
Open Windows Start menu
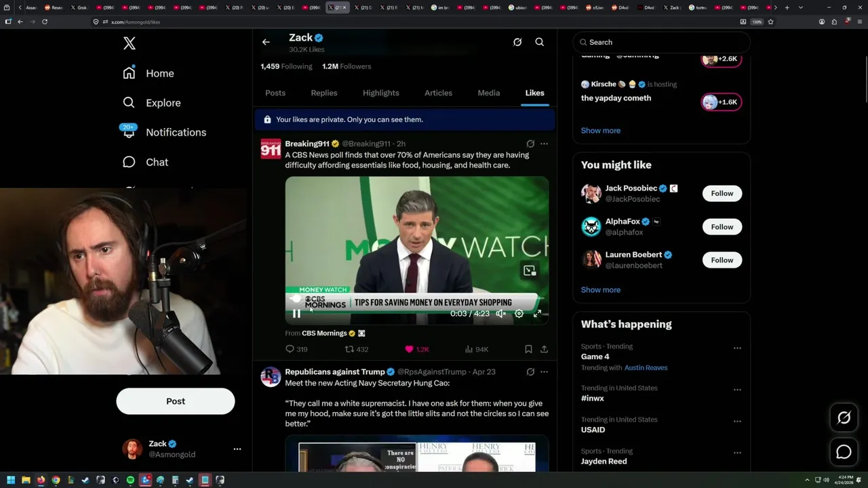(10, 480)
